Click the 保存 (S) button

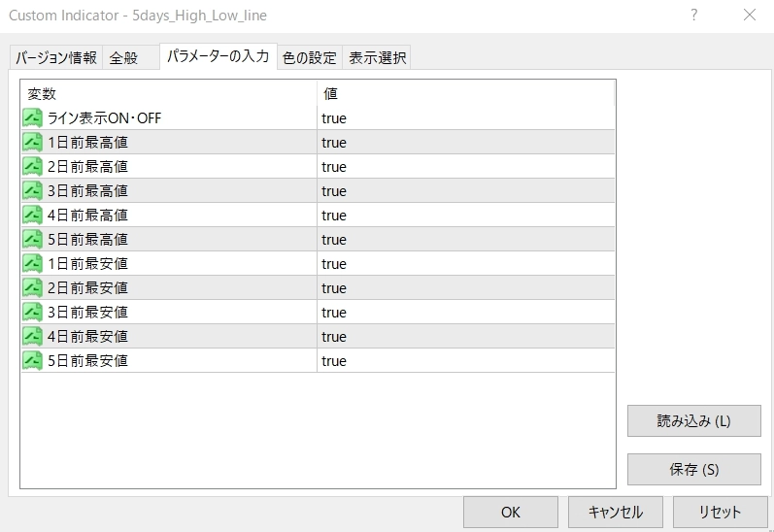(x=693, y=469)
